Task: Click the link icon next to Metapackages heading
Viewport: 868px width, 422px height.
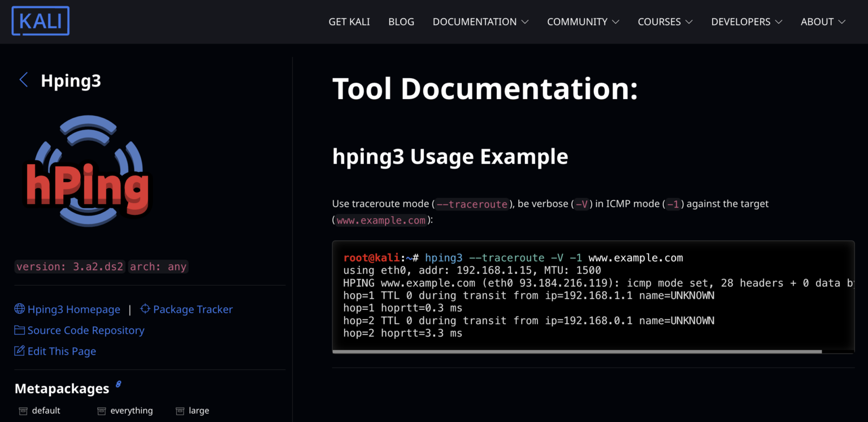Action: pos(118,384)
